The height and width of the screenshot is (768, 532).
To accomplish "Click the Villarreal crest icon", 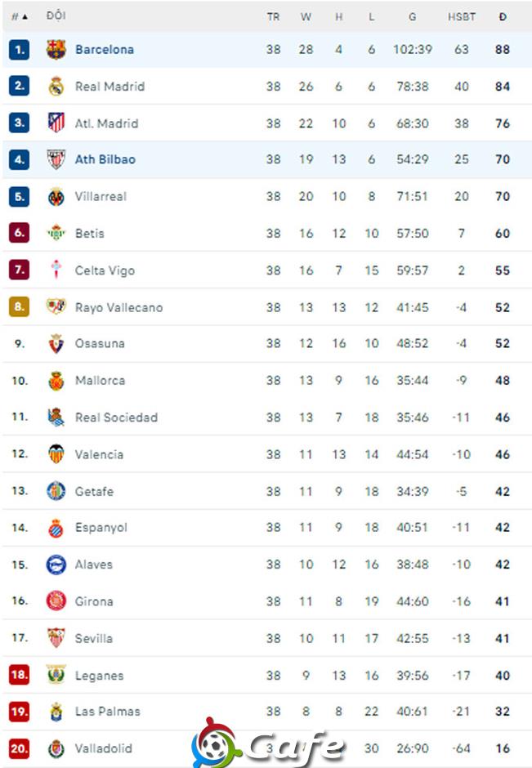I will click(x=56, y=196).
